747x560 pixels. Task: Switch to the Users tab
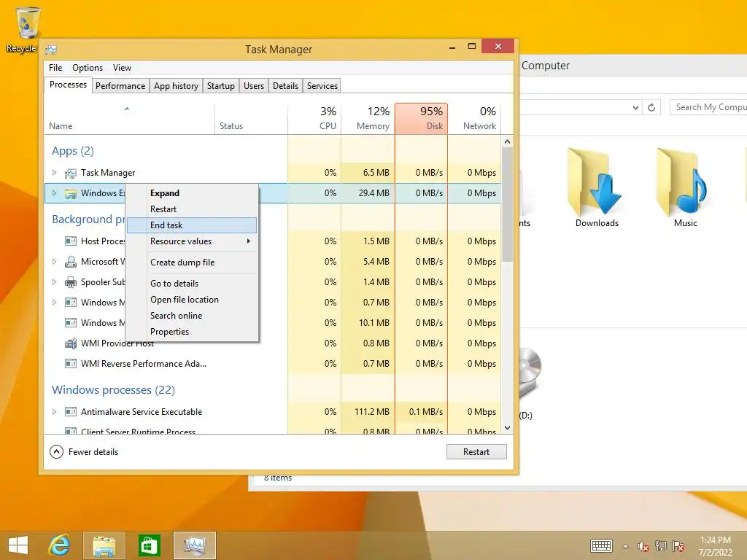(253, 86)
